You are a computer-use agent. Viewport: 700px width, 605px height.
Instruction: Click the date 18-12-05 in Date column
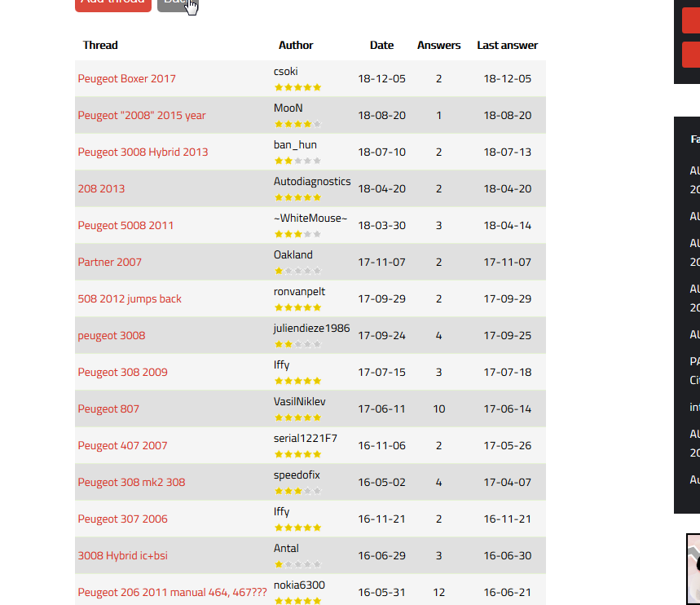pyautogui.click(x=381, y=78)
